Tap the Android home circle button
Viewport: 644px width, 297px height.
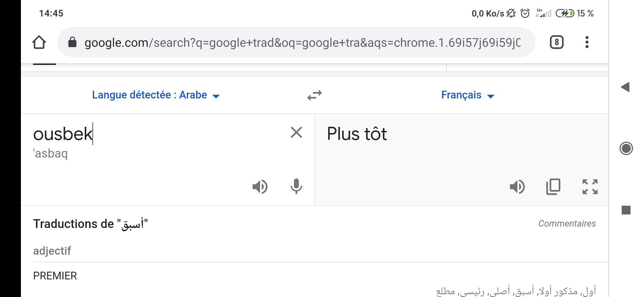coord(626,148)
